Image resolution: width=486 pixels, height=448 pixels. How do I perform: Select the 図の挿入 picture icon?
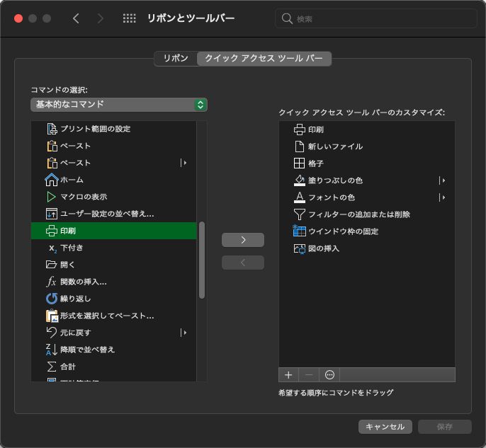click(299, 248)
